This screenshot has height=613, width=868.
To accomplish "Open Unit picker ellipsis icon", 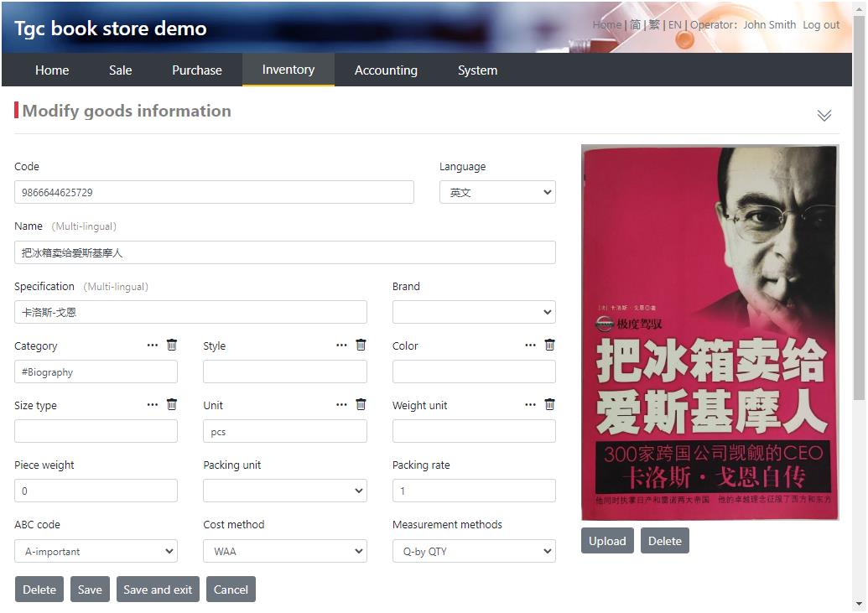I will coord(341,405).
